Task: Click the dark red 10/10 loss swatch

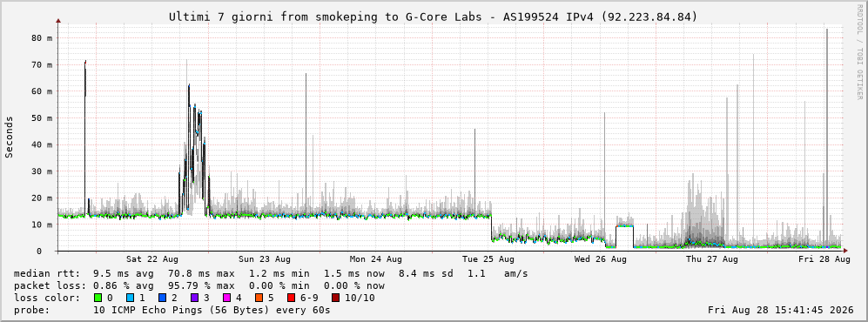Action: (335, 298)
